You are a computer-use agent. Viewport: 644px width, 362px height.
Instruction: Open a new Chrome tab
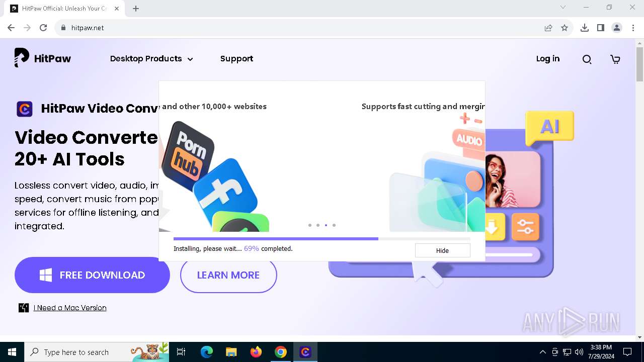(x=136, y=9)
